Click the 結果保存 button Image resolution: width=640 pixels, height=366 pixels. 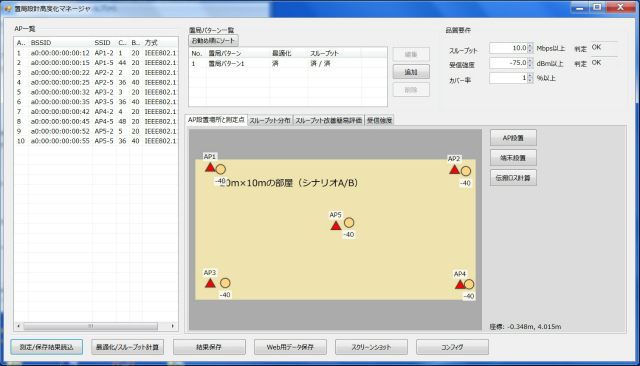209,347
